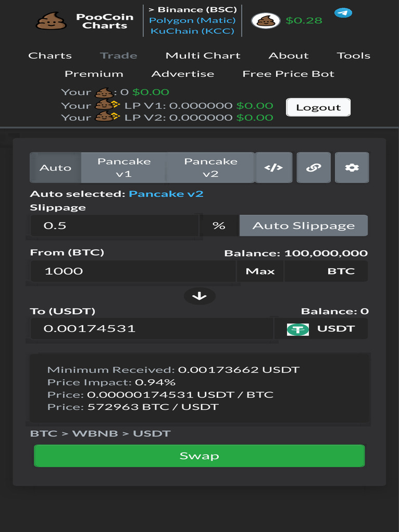Click the Logout button

tap(318, 107)
